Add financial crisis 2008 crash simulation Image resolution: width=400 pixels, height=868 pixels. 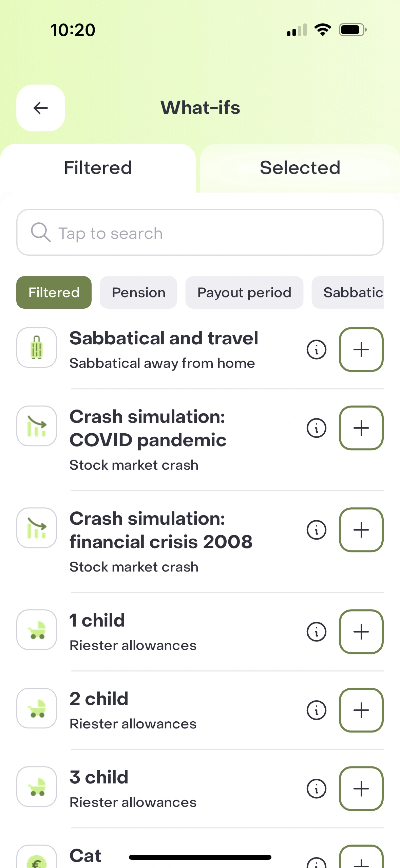[x=361, y=530]
